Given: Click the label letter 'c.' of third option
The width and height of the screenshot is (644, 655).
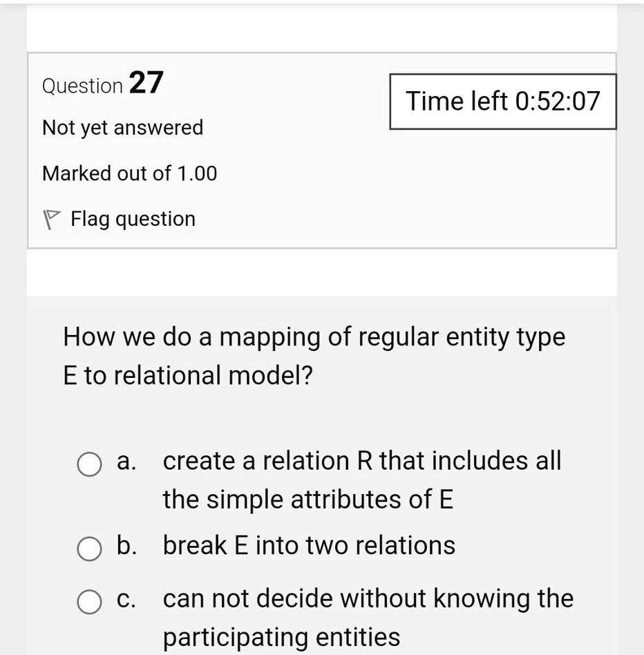Looking at the screenshot, I should pos(125,598).
